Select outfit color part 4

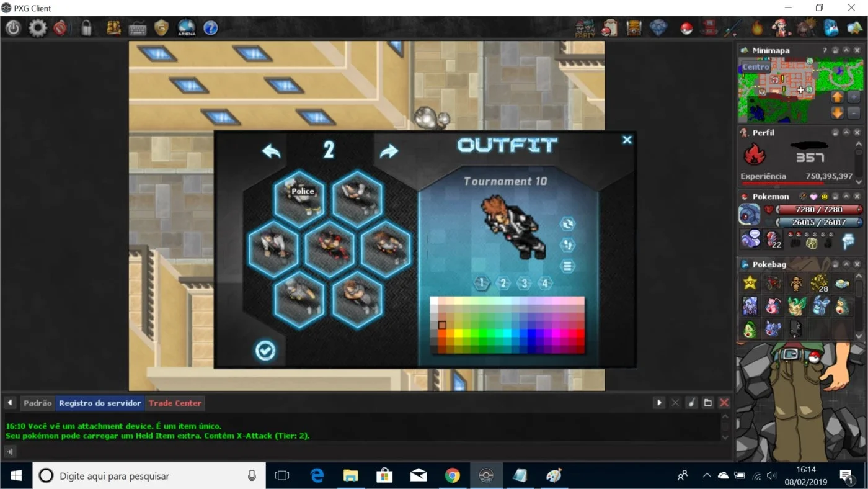click(545, 284)
